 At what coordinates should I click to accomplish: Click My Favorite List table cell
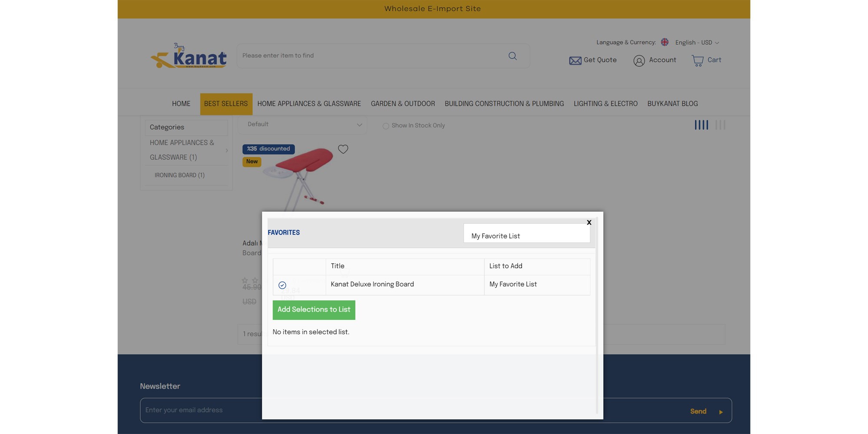pos(537,285)
